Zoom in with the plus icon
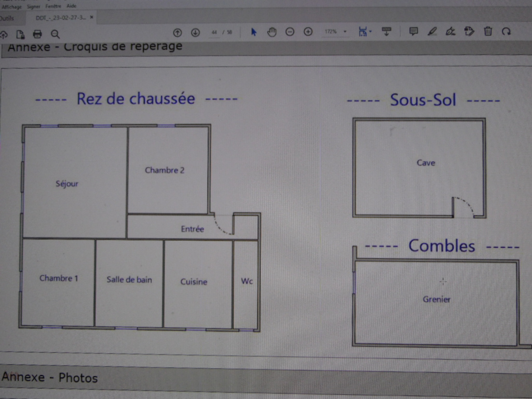This screenshot has width=532, height=399. pyautogui.click(x=308, y=32)
